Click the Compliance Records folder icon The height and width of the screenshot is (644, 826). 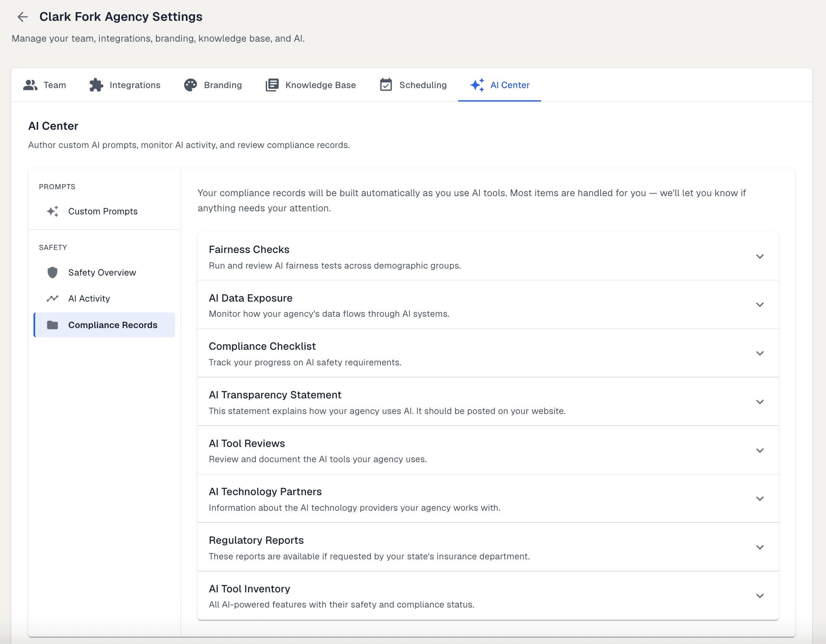pyautogui.click(x=53, y=325)
